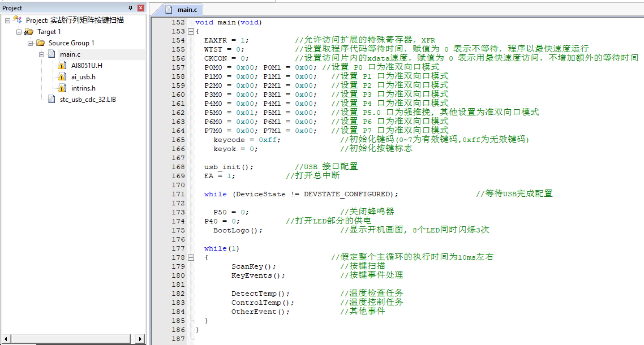
Task: Click the 'EA = 1;' statement
Action: tap(219, 176)
